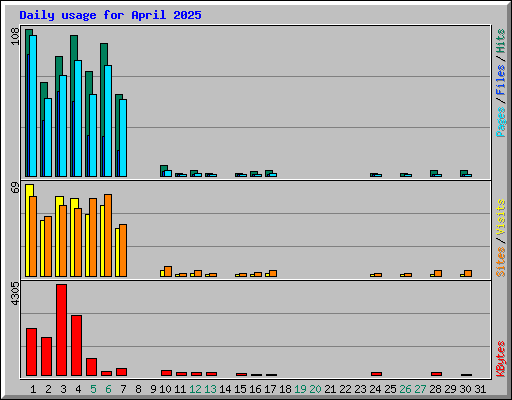The image size is (512, 400).
Task: Click the yellow 'Visits' legend label
Action: pyautogui.click(x=500, y=218)
